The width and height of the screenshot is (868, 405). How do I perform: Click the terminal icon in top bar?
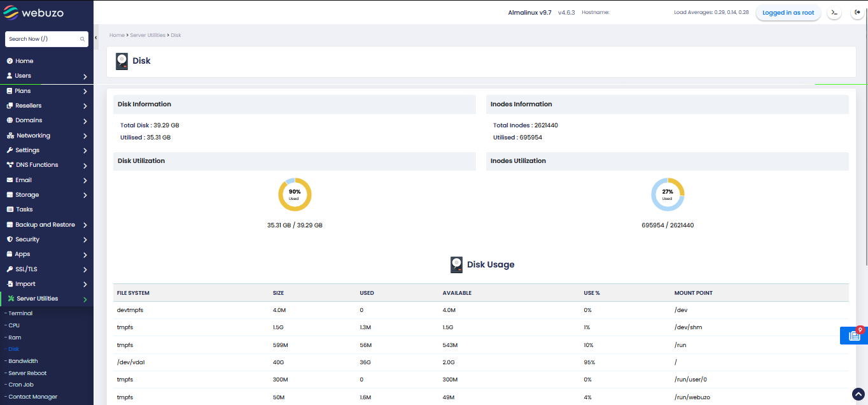tap(834, 13)
